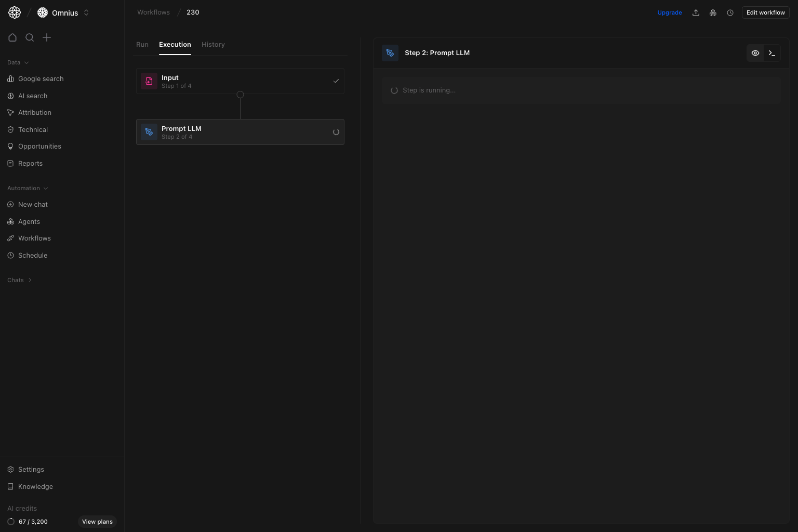Toggle preview view with the eye icon
This screenshot has width=798, height=532.
tap(755, 52)
